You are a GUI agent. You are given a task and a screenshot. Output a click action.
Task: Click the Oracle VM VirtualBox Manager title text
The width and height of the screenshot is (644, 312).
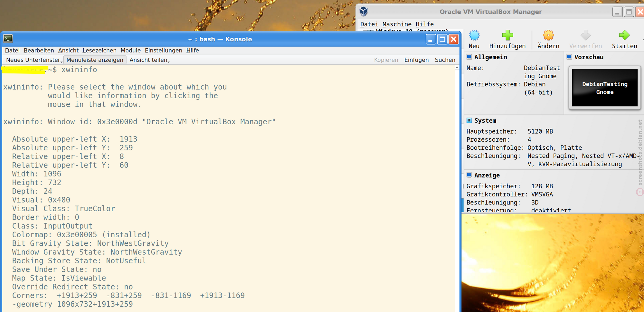click(x=491, y=12)
